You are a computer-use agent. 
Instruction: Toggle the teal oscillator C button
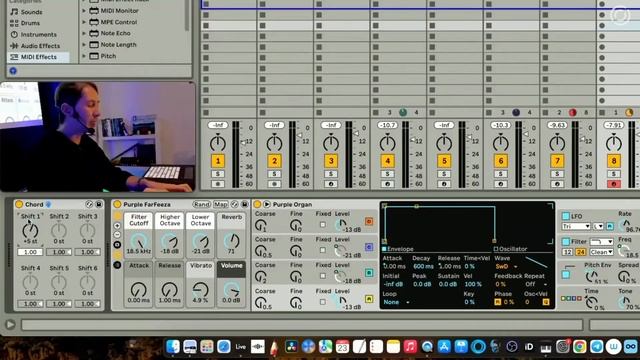click(x=369, y=273)
